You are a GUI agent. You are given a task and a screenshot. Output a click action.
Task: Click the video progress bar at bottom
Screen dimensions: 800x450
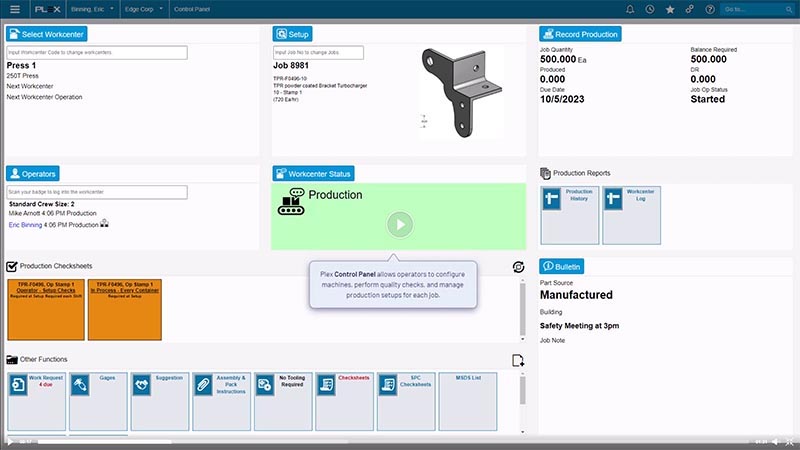click(x=400, y=441)
